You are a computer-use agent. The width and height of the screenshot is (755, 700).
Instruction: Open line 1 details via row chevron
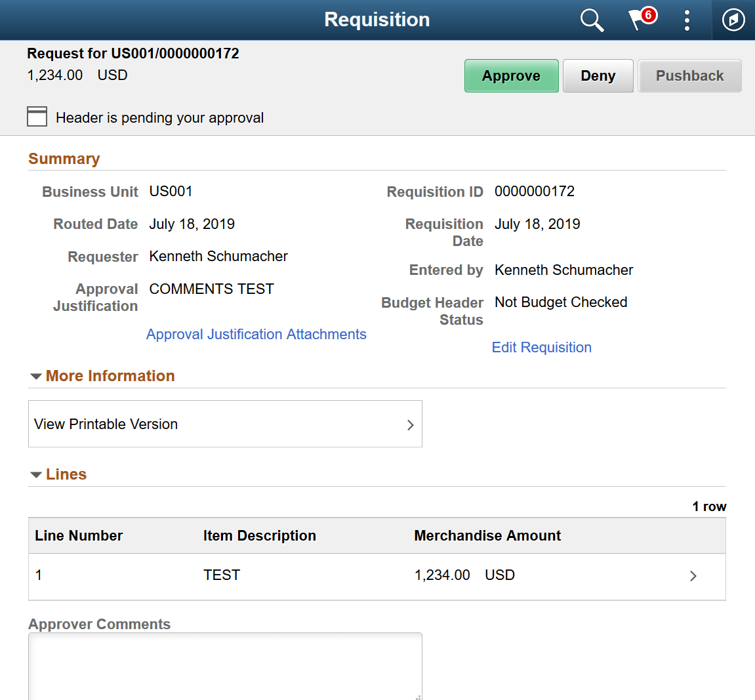pos(693,575)
